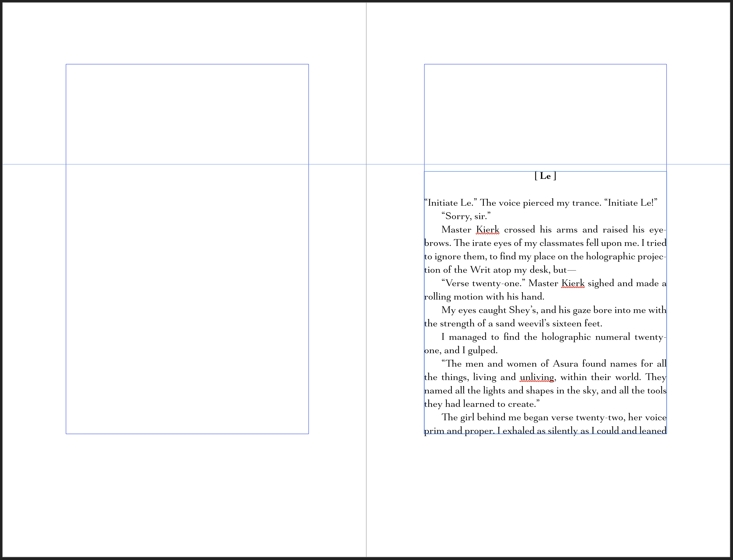Viewport: 733px width, 560px height.
Task: Select the empty text frame on left page
Action: pos(187,249)
